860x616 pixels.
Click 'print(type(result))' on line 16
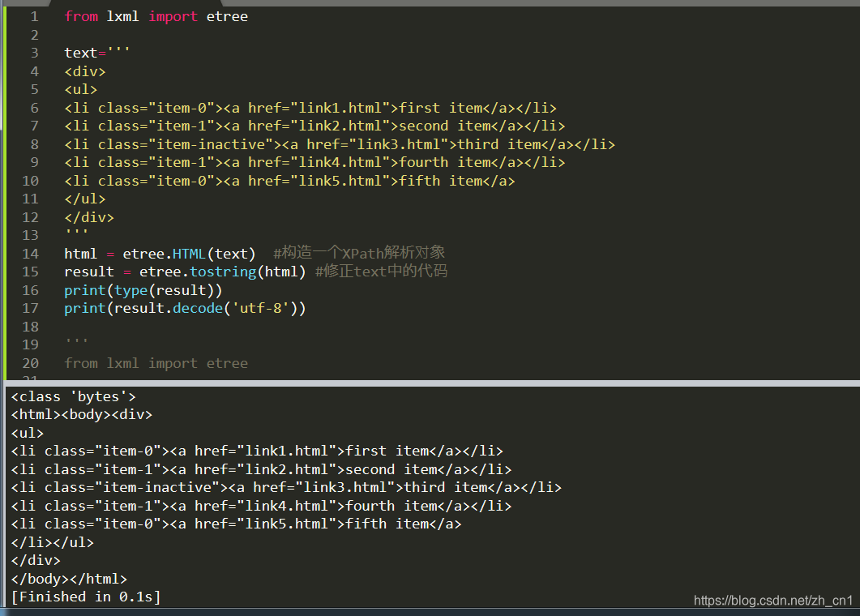point(143,290)
